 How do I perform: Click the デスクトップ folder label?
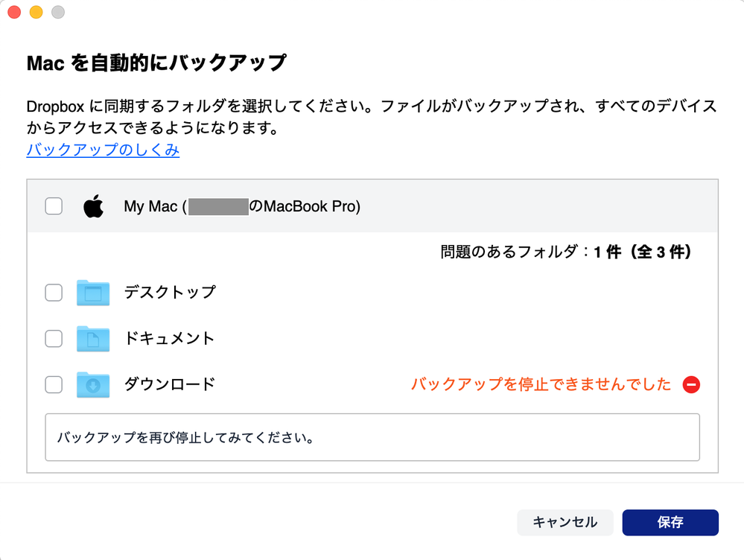(170, 292)
